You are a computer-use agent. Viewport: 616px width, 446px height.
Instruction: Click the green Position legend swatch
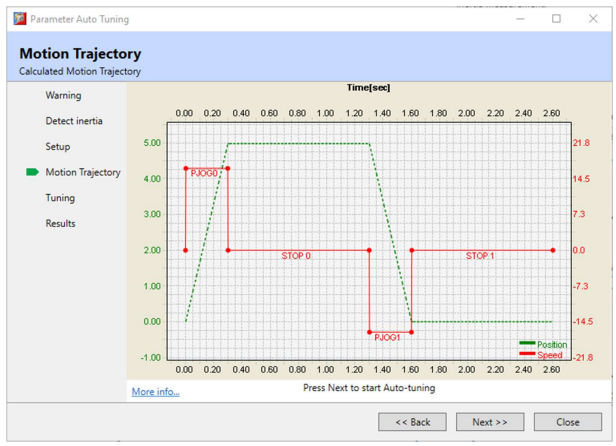tap(527, 343)
